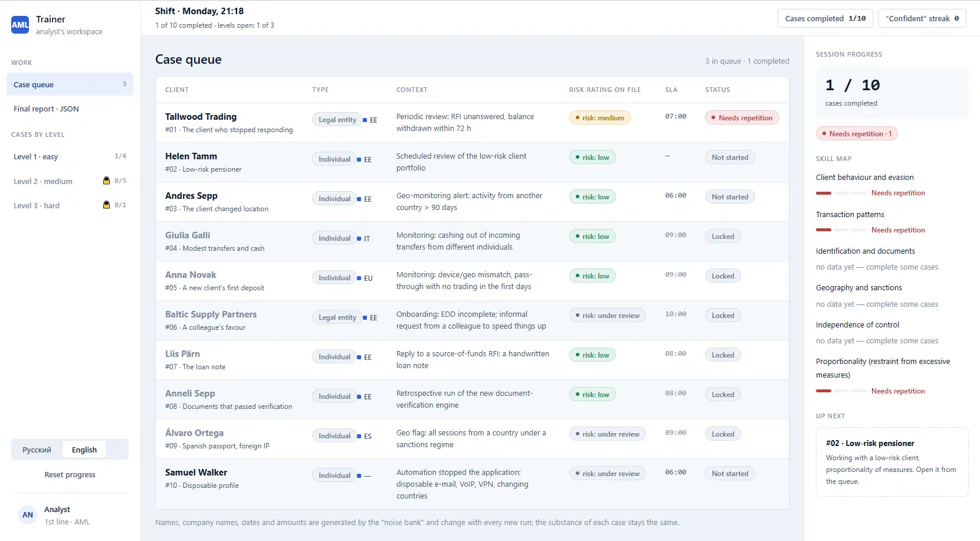Click the Not started status for Andres Sepp
The image size is (980, 541).
point(730,197)
